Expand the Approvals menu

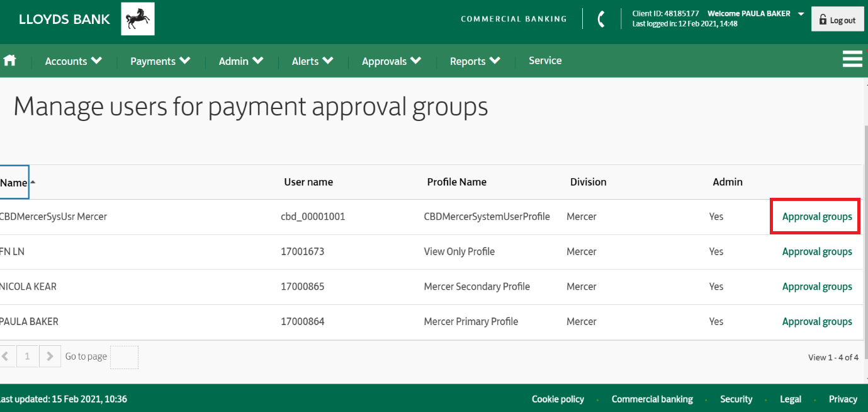pos(392,61)
